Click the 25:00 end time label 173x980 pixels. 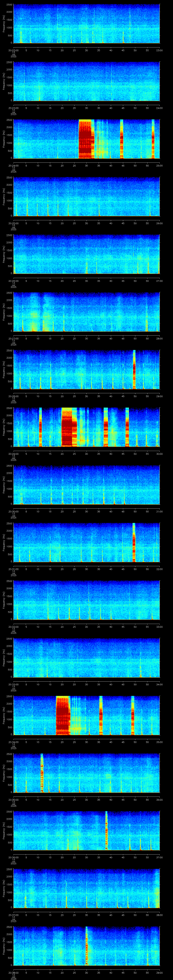159,166
